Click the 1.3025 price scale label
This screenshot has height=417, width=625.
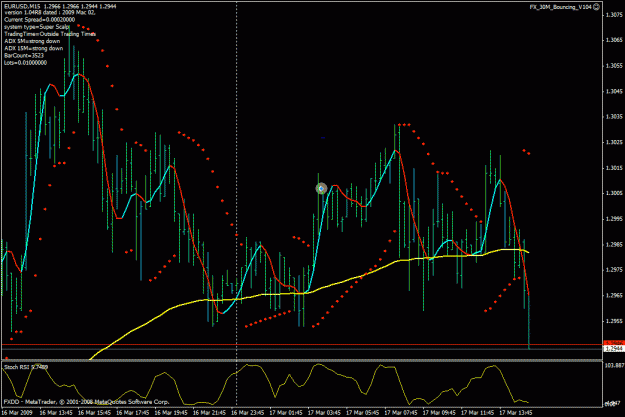pos(614,142)
